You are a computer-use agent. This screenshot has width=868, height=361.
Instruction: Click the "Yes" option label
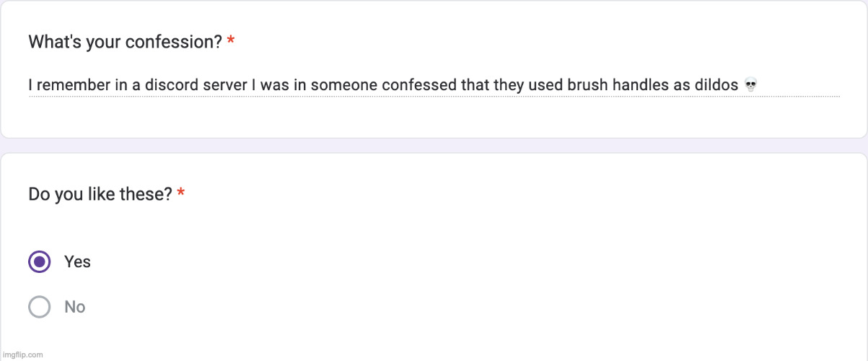pos(77,261)
